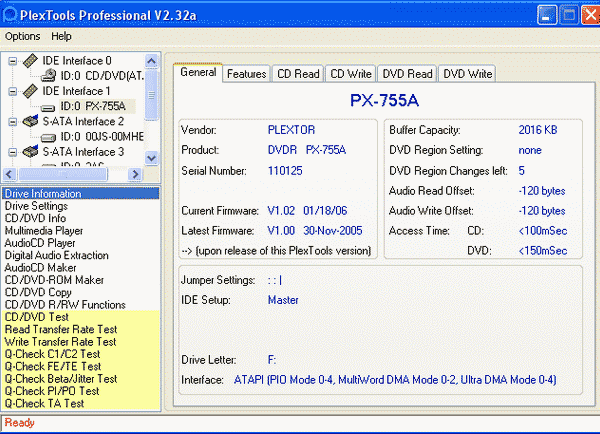This screenshot has height=434, width=600.
Task: Click the IDE Interface 0 controller icon
Action: click(30, 60)
